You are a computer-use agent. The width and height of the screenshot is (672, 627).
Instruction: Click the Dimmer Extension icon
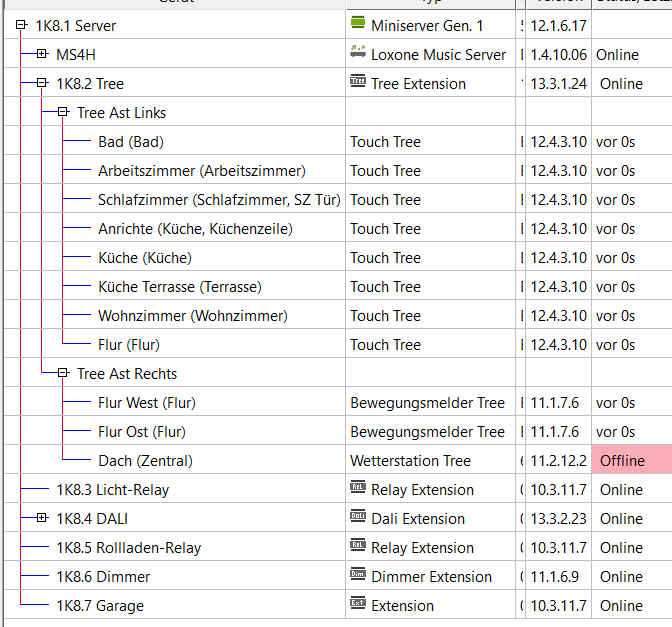[358, 576]
